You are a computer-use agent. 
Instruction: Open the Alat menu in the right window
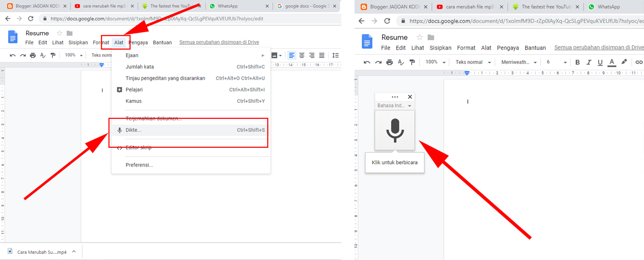(487, 48)
